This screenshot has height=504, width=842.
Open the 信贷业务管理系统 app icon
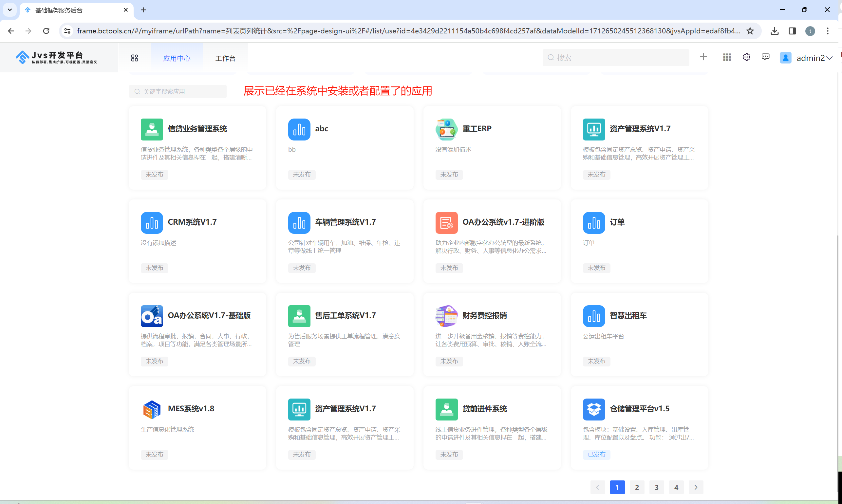pos(152,129)
